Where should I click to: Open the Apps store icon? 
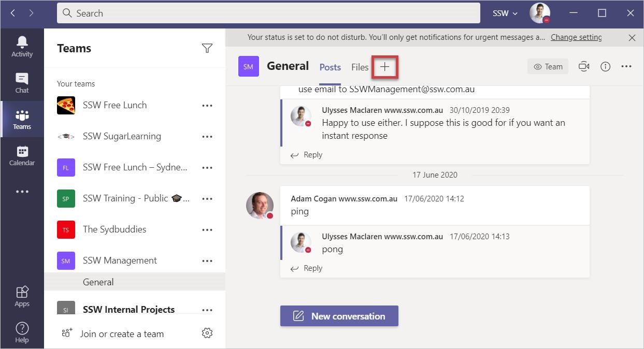click(22, 297)
